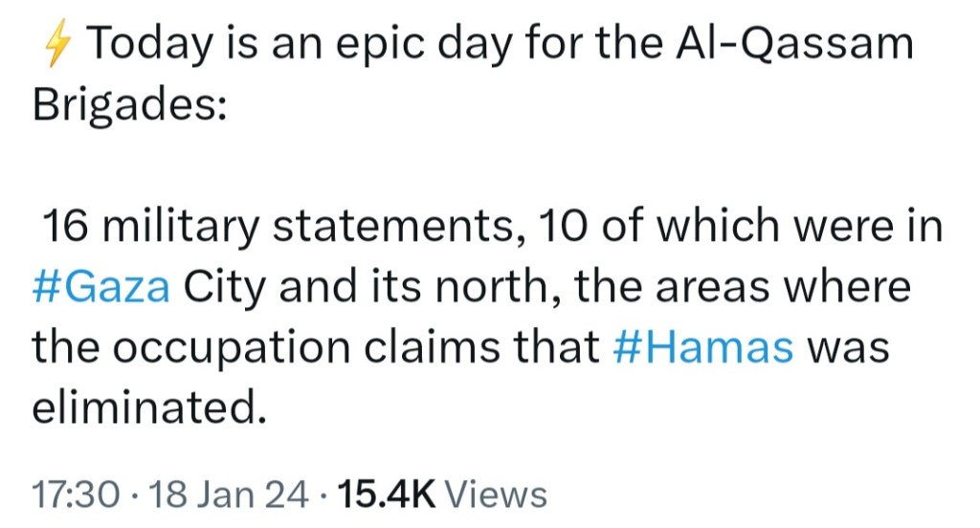Open the #Hamas hashtag link
Screen dimensions: 980x528
click(x=702, y=349)
